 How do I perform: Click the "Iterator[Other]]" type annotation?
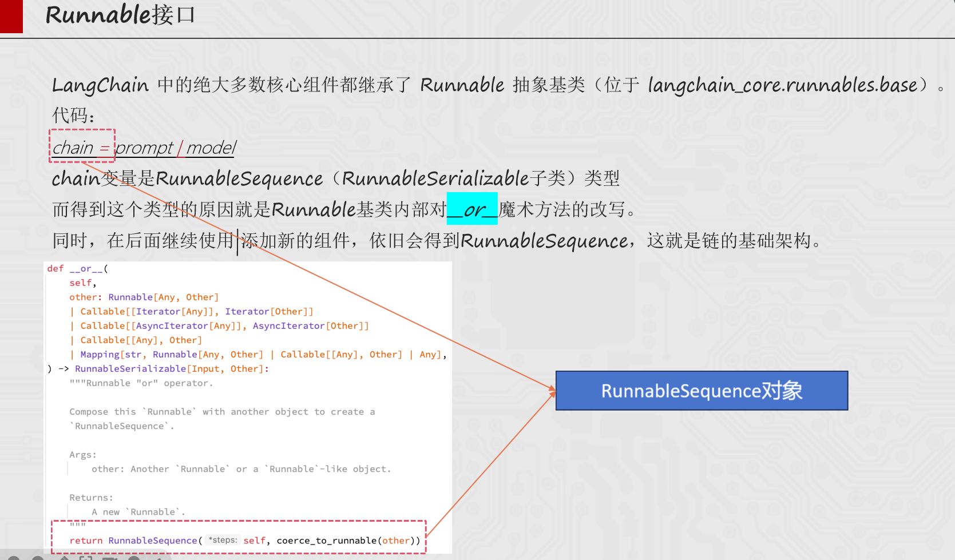coord(269,311)
